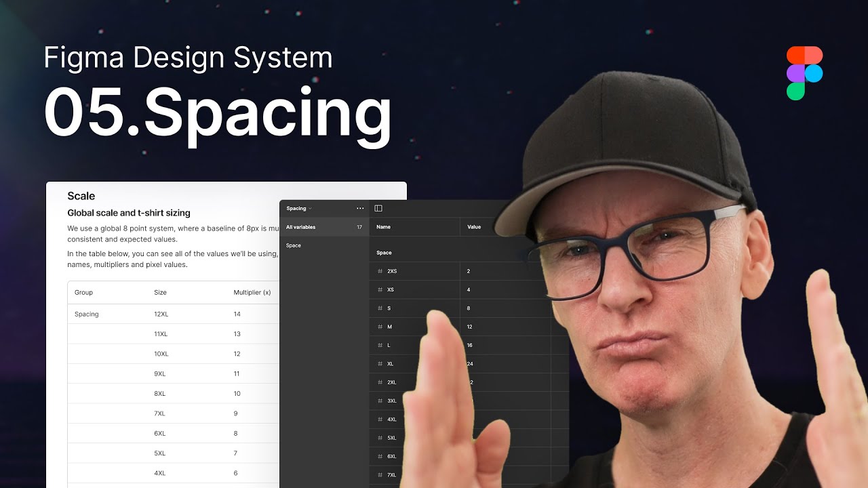The height and width of the screenshot is (488, 868).
Task: Click the number type icon beside L
Action: point(380,345)
